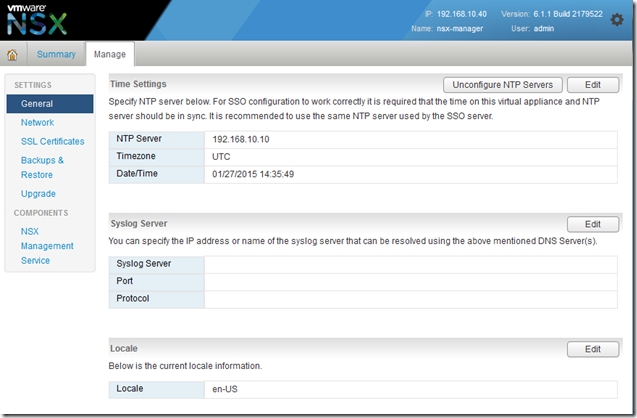The width and height of the screenshot is (637, 418).
Task: Select Locale value en-US
Action: pos(225,389)
